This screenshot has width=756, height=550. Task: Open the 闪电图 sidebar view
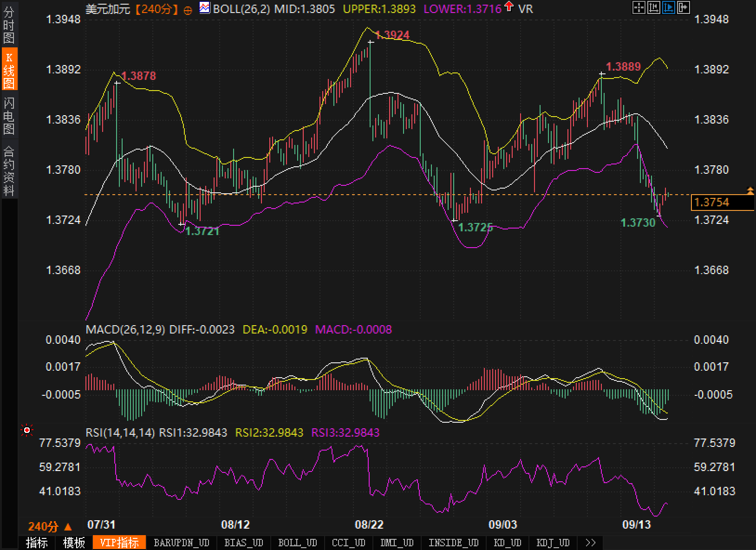tap(9, 115)
